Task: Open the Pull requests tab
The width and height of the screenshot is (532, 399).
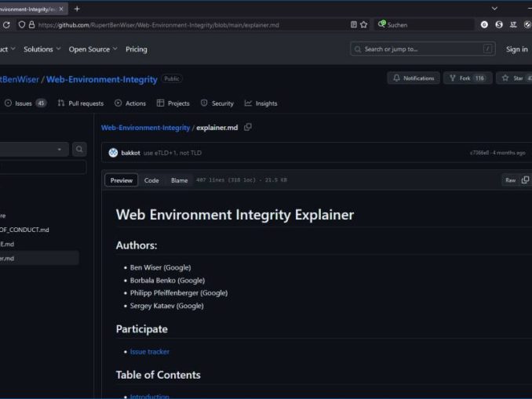Action: pos(81,103)
